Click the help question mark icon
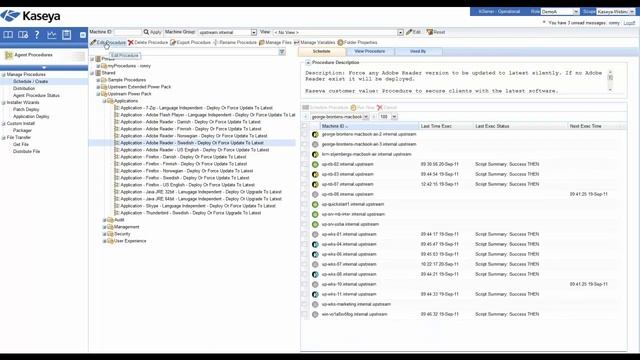640x360 pixels. pyautogui.click(x=37, y=35)
